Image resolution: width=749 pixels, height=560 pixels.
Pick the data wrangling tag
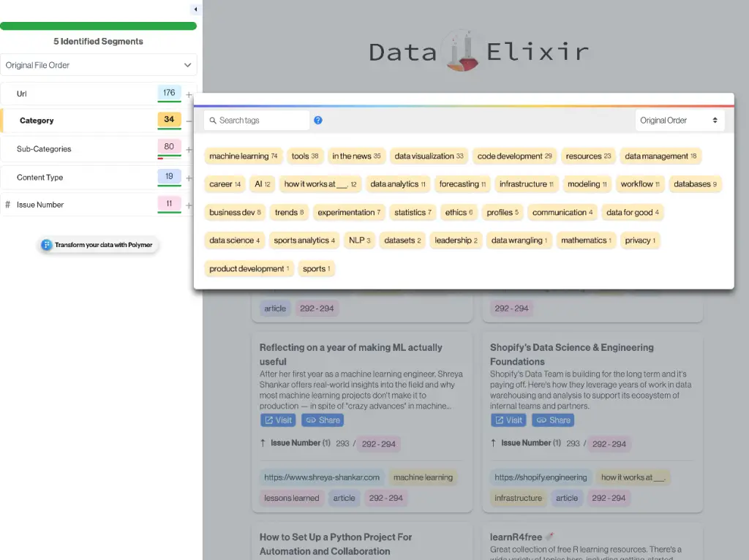[519, 240]
